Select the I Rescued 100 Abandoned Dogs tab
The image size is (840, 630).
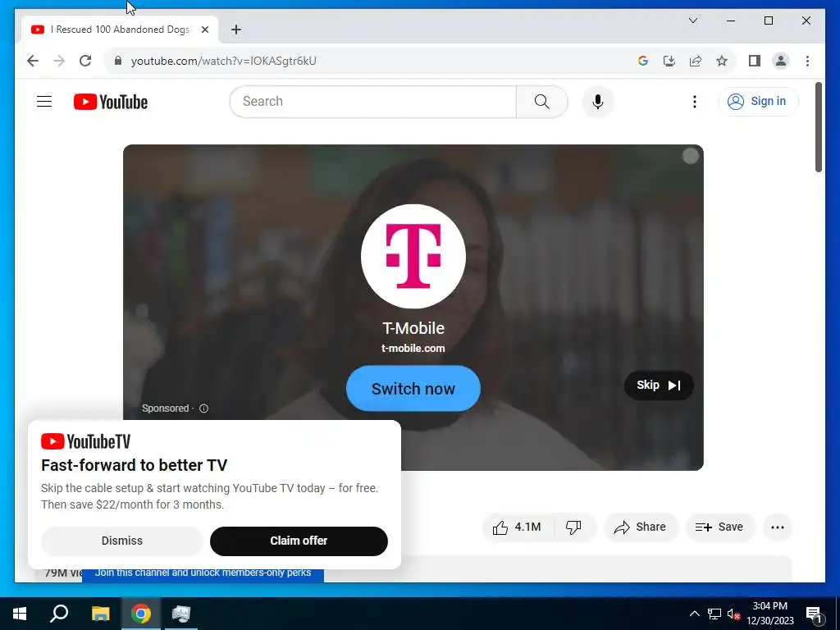click(x=120, y=30)
